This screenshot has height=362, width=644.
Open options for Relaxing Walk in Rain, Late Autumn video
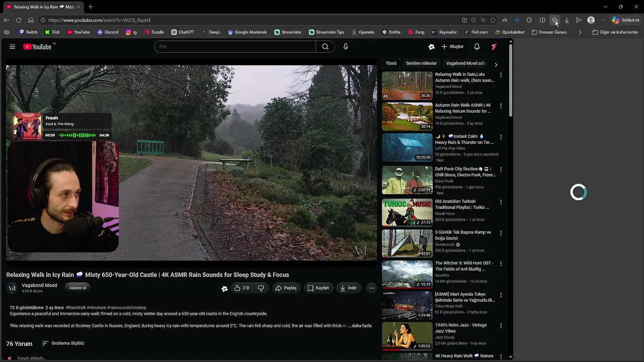[501, 75]
